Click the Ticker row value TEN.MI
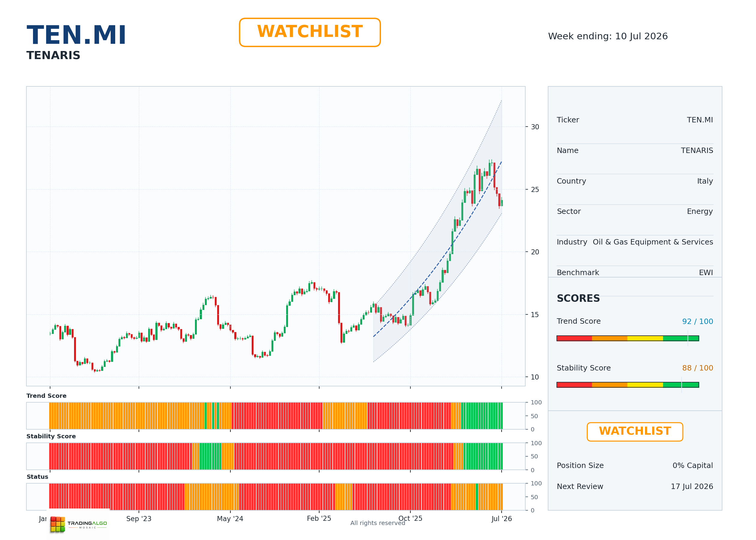This screenshot has width=756, height=540. click(x=700, y=120)
